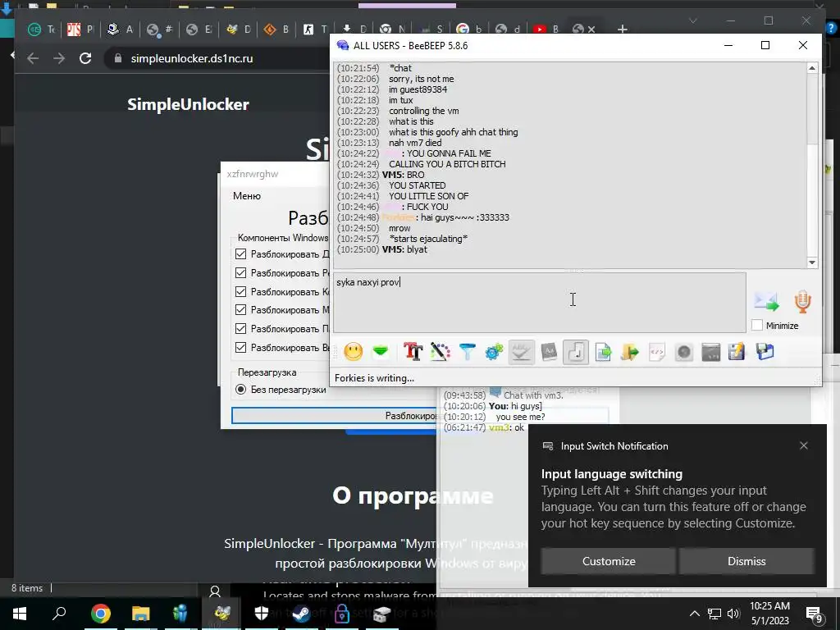Click the blue funnel filter icon

coord(467,352)
